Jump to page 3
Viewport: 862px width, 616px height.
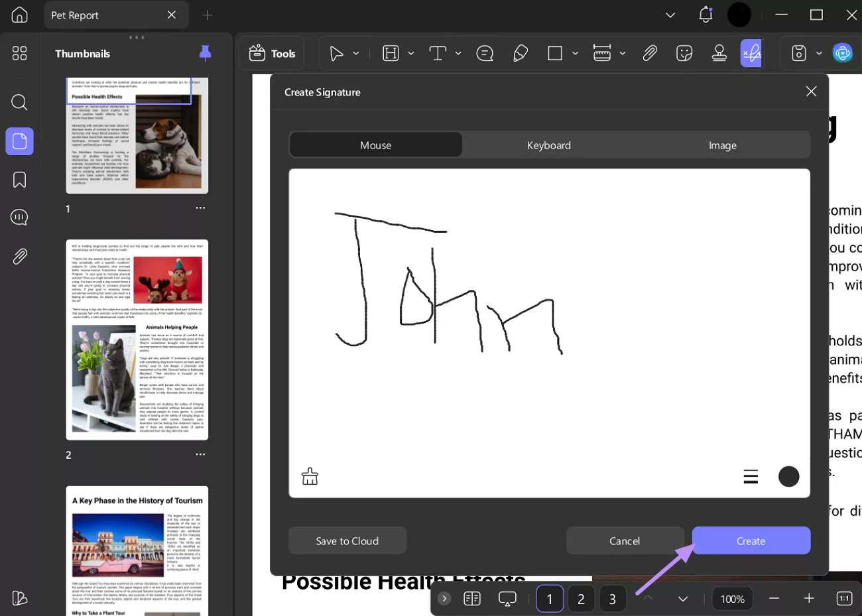612,599
